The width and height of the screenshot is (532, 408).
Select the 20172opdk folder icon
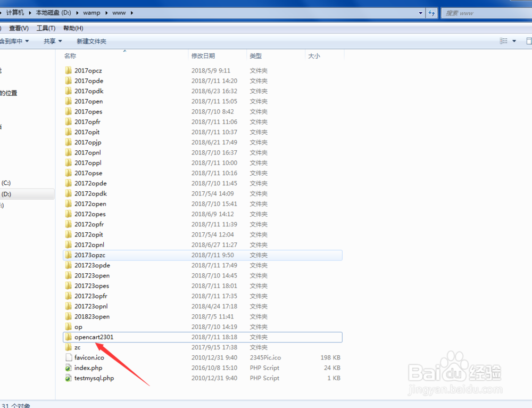[69, 193]
